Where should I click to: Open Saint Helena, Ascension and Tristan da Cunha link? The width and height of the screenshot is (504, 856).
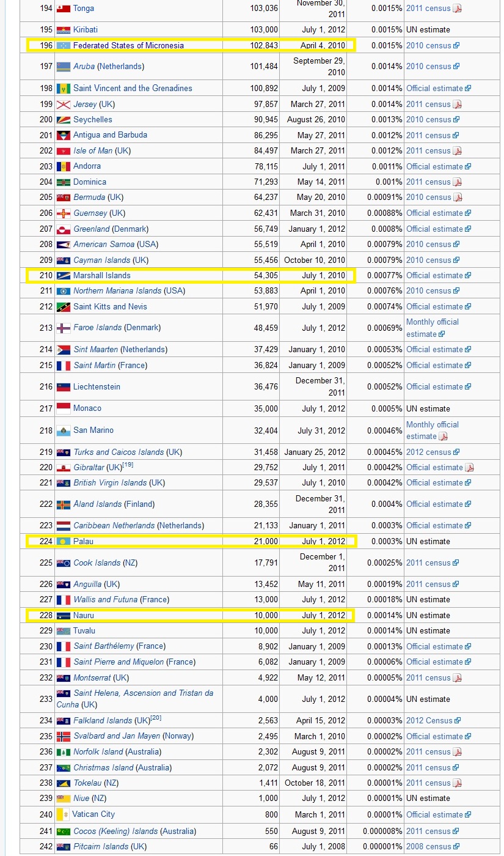[x=143, y=693]
